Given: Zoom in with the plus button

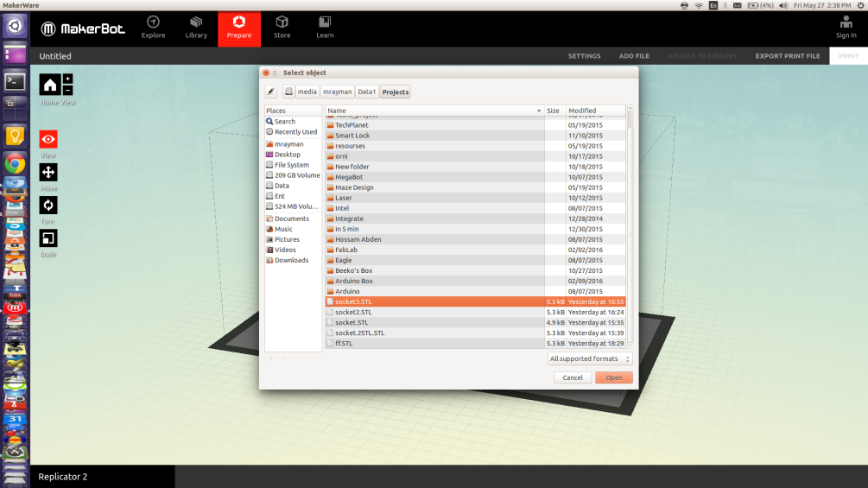Looking at the screenshot, I should tap(67, 79).
